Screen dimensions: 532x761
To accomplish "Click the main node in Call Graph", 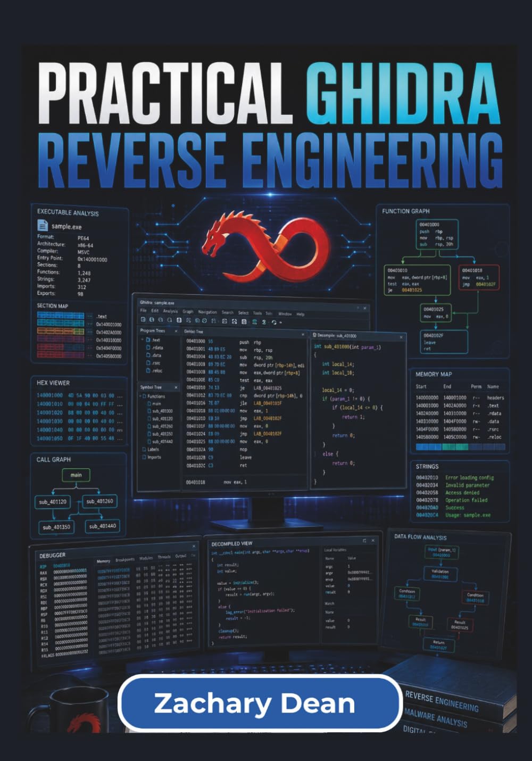I will point(76,475).
